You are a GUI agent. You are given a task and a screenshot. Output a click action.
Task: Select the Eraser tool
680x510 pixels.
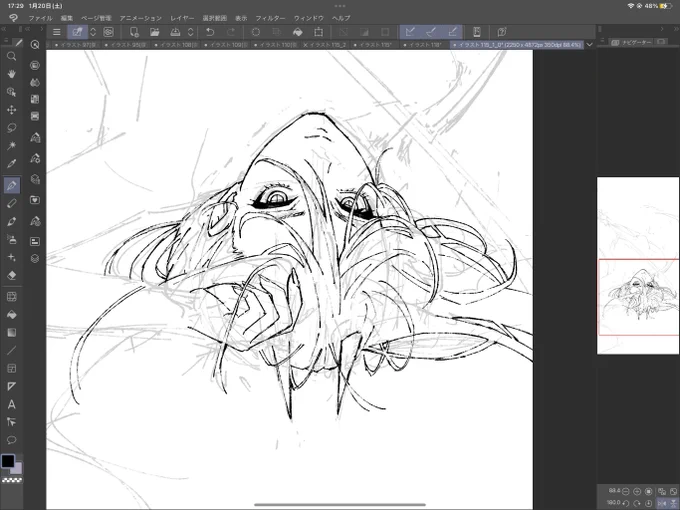[12, 275]
